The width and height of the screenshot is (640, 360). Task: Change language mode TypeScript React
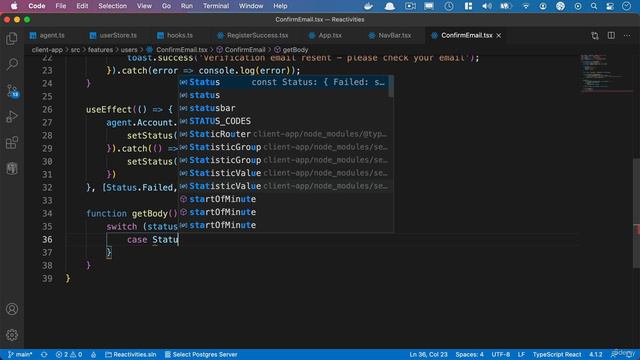pos(557,354)
